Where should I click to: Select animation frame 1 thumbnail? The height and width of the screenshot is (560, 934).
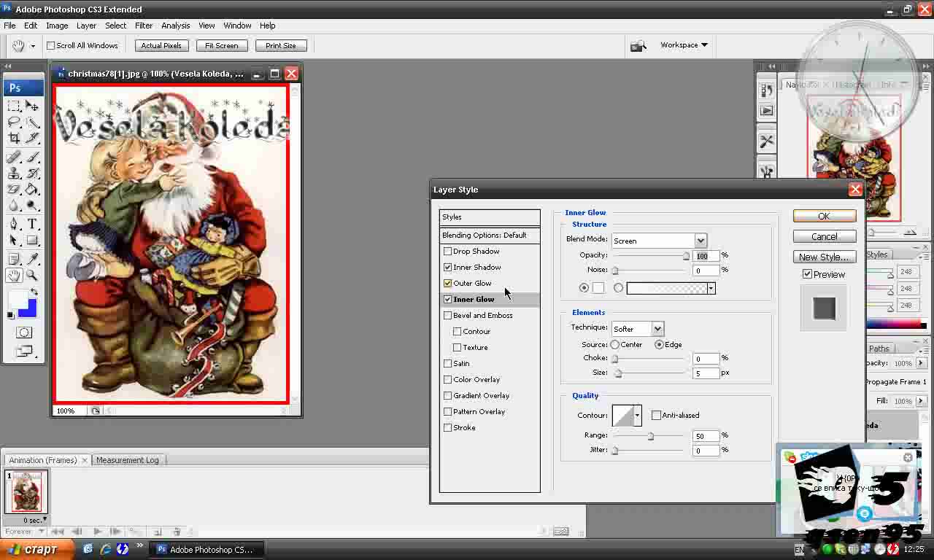27,492
